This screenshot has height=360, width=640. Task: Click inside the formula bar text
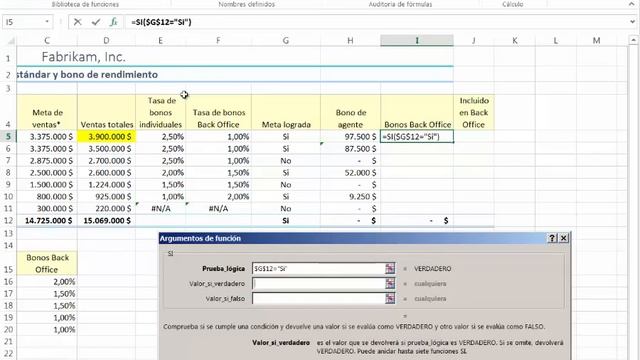[x=161, y=22]
